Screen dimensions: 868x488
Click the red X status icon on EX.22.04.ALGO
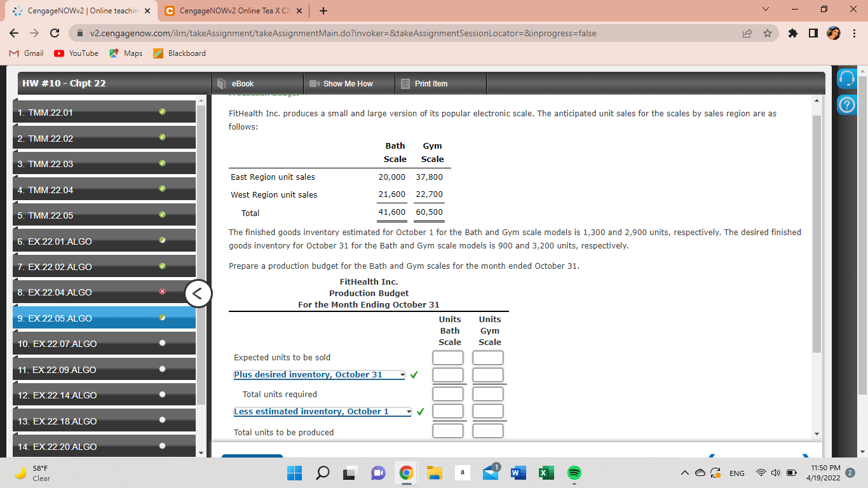163,292
